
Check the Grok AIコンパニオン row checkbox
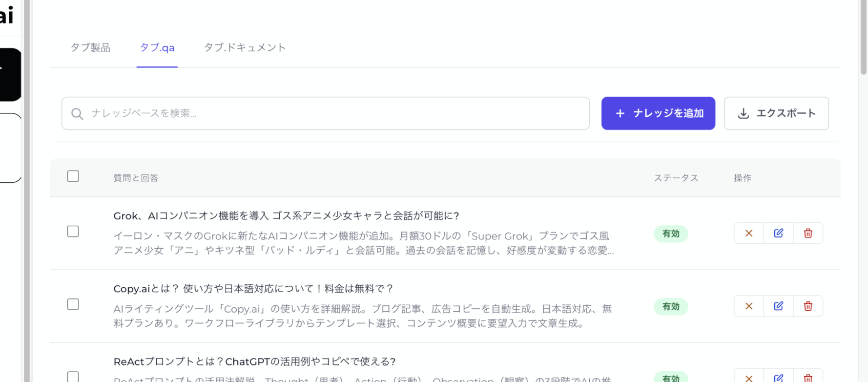coord(73,232)
